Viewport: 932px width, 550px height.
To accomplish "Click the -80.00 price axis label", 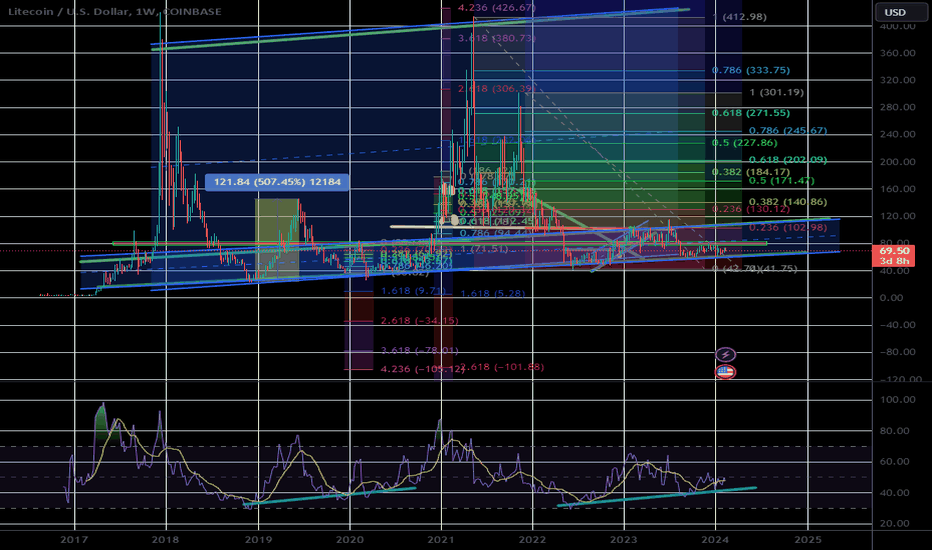I will (898, 352).
